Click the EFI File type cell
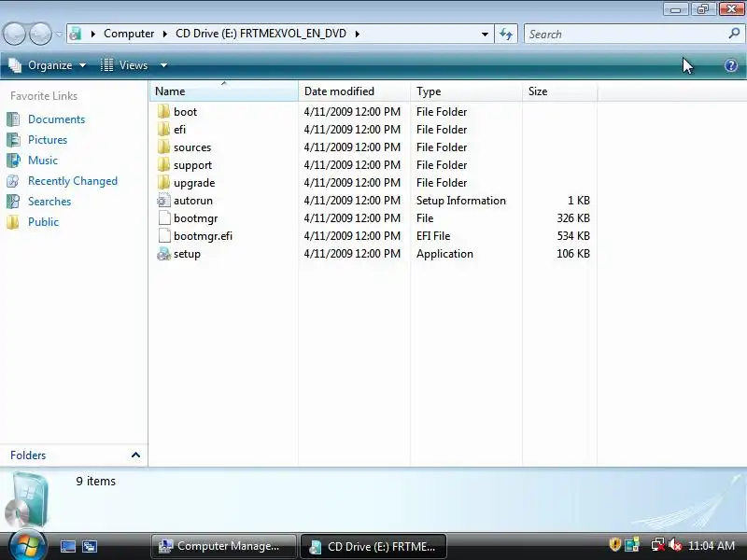 coord(433,236)
